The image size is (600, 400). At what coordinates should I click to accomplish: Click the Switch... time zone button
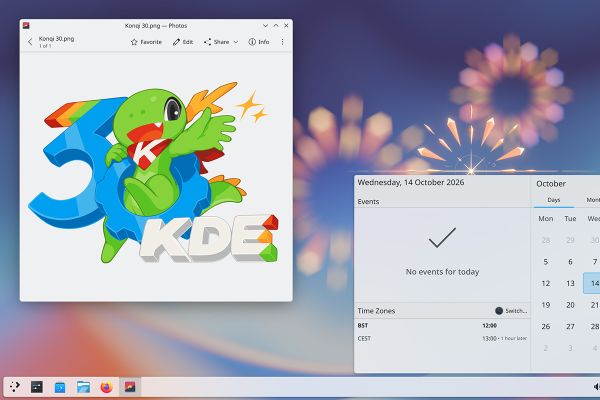tap(511, 311)
